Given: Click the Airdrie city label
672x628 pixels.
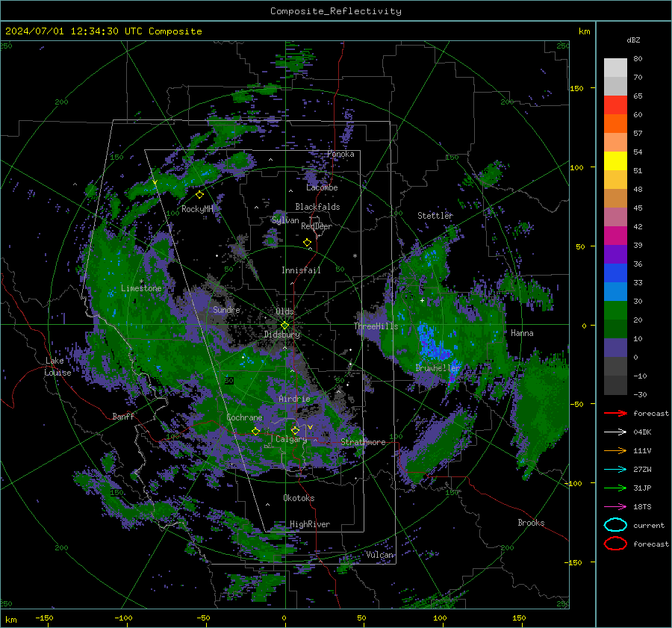Looking at the screenshot, I should point(294,399).
